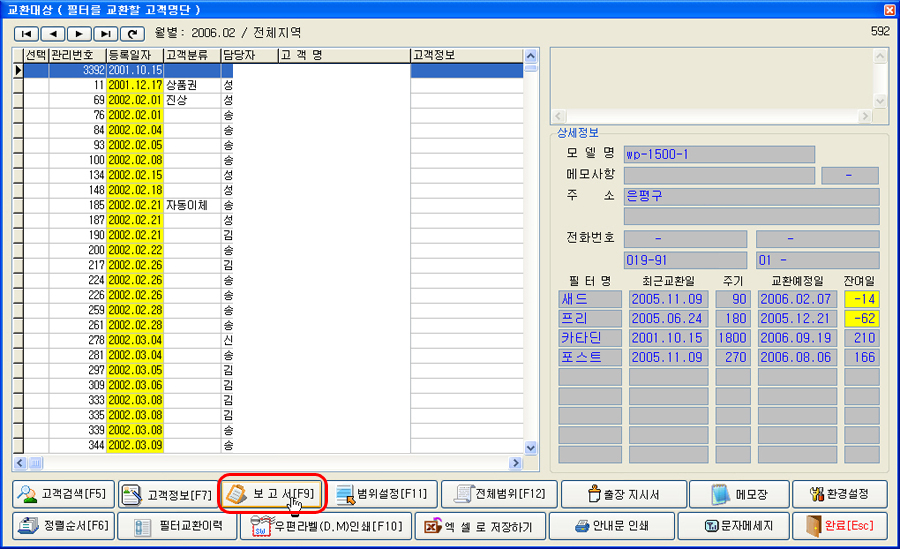Click the refresh arrow navigation button
The width and height of the screenshot is (900, 549).
[x=132, y=34]
